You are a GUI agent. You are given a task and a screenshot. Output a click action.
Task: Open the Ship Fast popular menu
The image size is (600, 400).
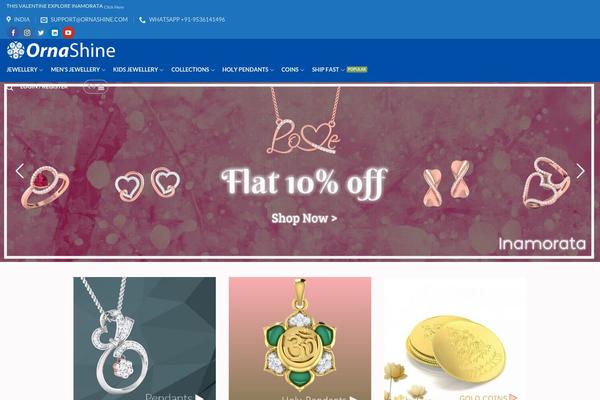[339, 70]
